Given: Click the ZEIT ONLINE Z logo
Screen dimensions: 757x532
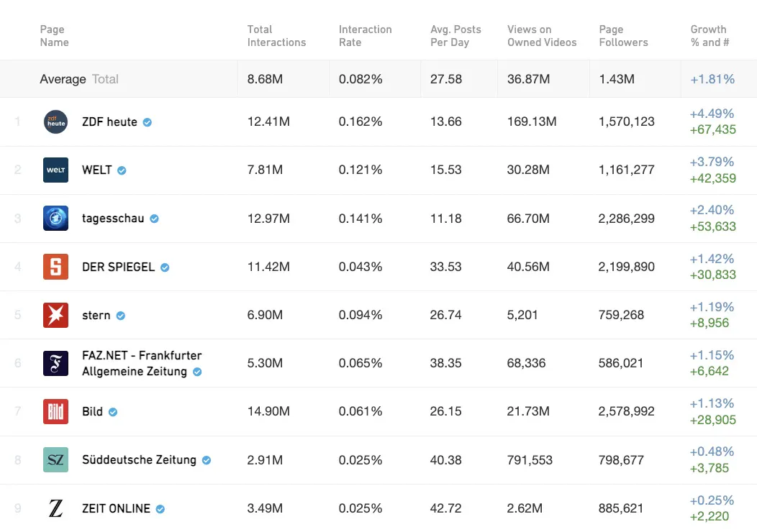Looking at the screenshot, I should click(x=55, y=508).
